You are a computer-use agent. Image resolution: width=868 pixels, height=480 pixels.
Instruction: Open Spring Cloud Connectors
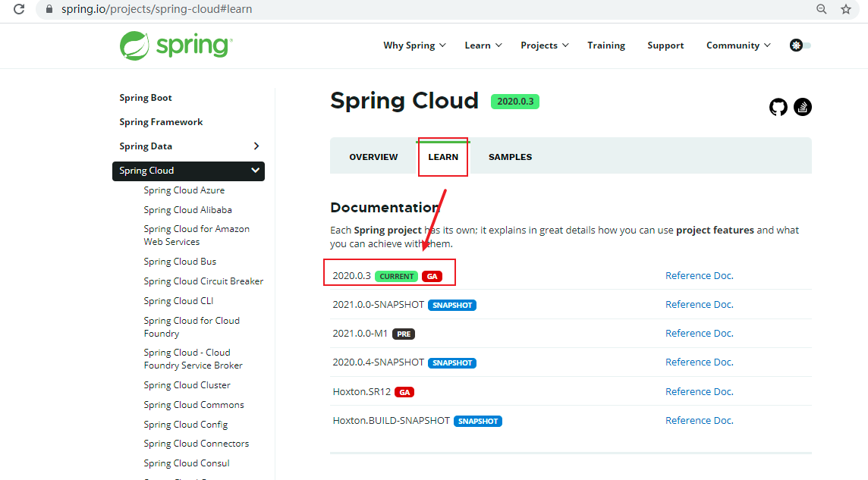(x=197, y=444)
